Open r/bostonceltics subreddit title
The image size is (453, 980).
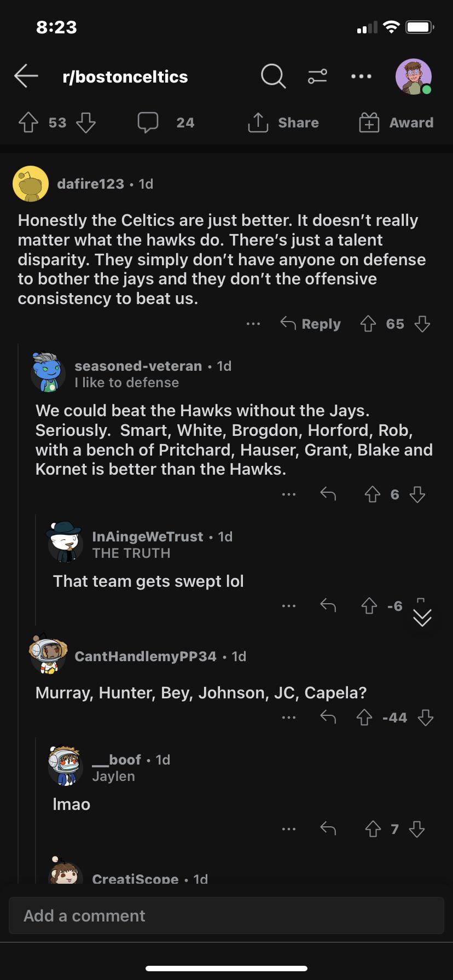125,77
